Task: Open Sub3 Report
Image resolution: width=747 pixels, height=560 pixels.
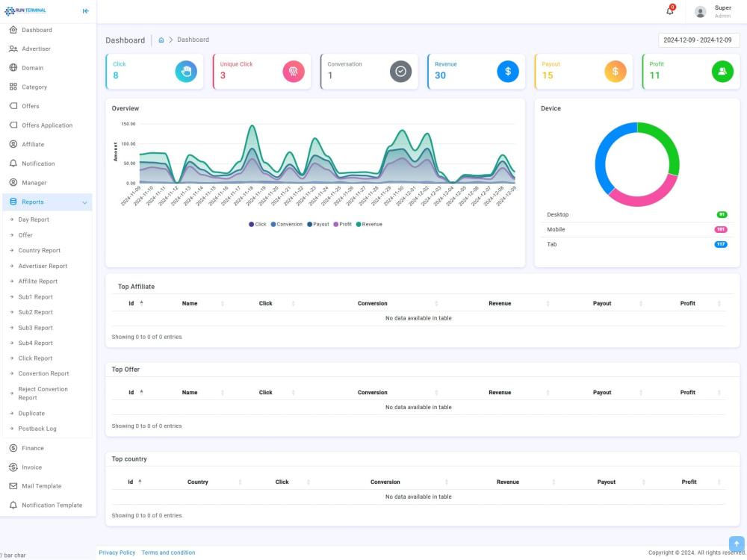Action: (x=35, y=328)
